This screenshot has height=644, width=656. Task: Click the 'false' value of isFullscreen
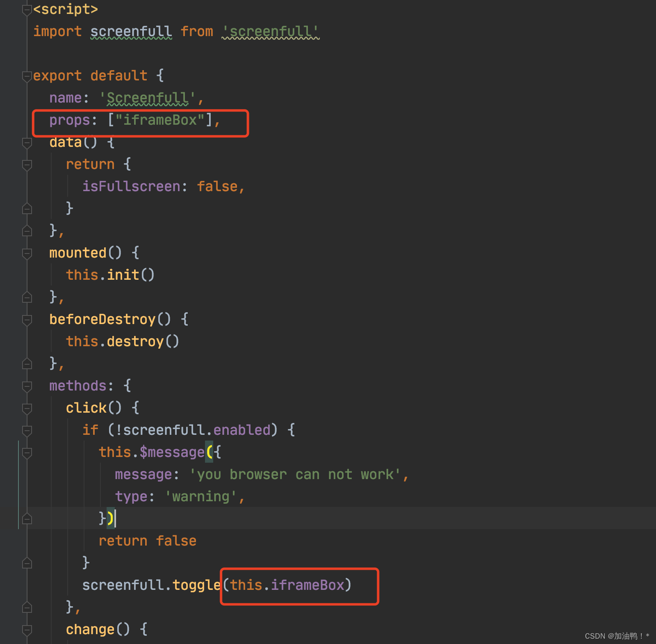coord(217,186)
